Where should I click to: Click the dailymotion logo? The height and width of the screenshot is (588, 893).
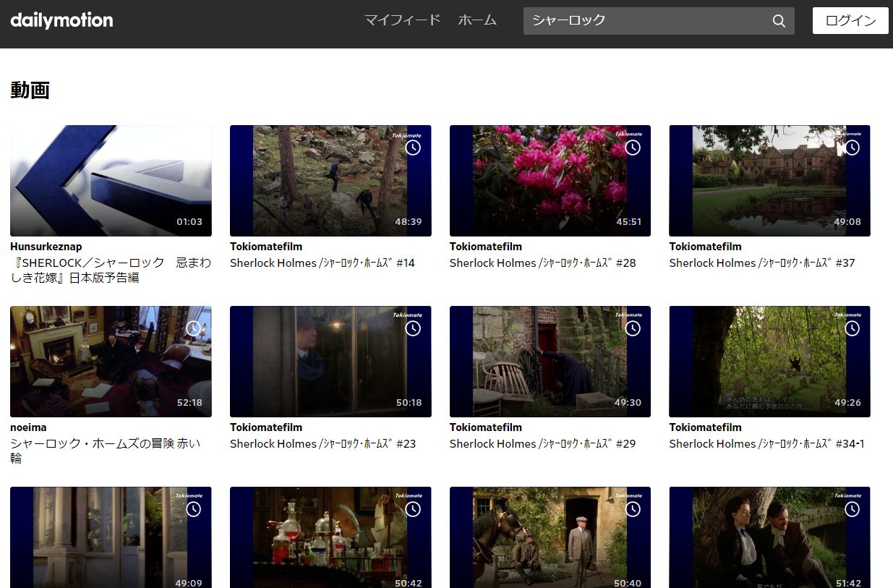[x=61, y=20]
